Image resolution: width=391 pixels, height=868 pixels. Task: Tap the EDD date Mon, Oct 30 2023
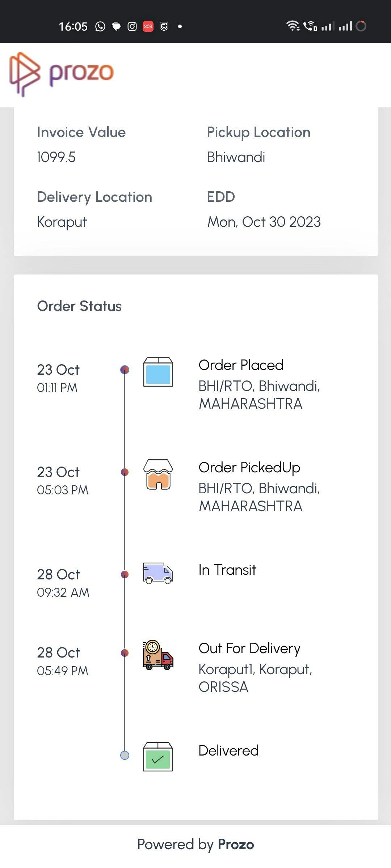coord(264,222)
